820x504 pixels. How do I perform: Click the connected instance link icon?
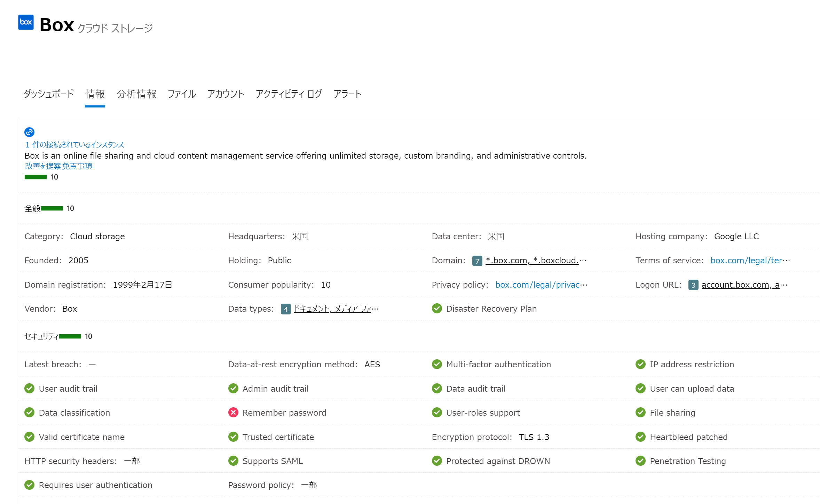[29, 132]
